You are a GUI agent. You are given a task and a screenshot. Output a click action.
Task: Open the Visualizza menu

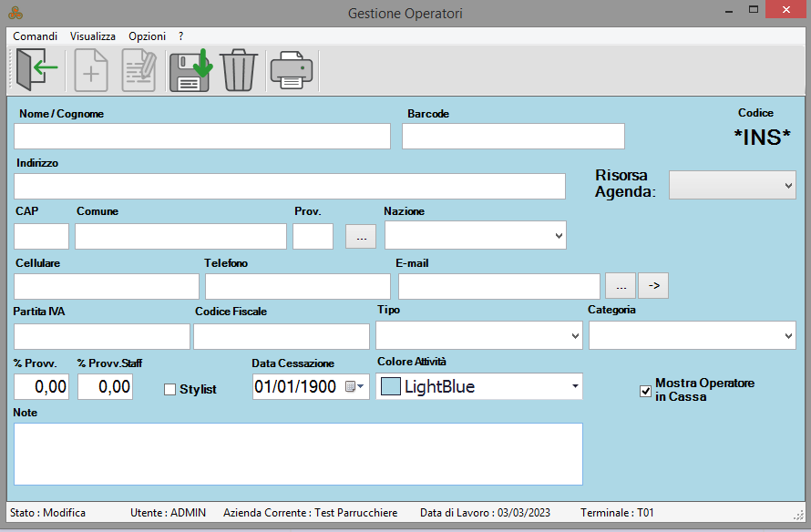click(x=93, y=36)
